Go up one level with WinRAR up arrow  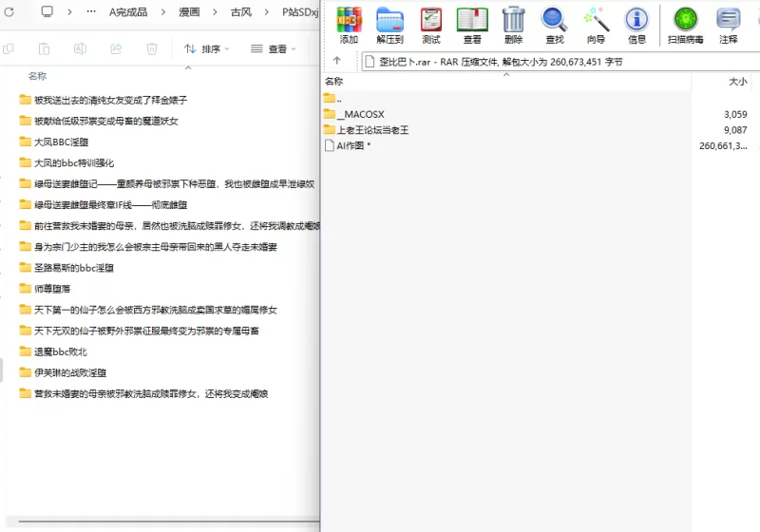click(x=337, y=61)
